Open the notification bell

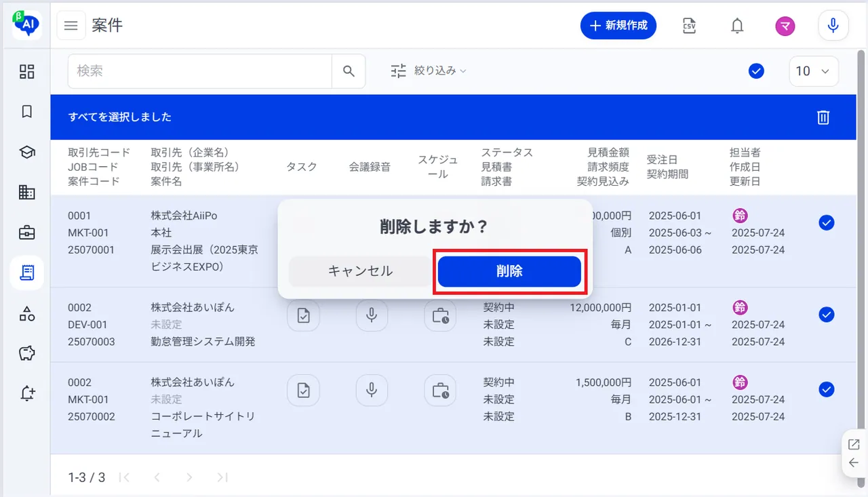coord(737,26)
